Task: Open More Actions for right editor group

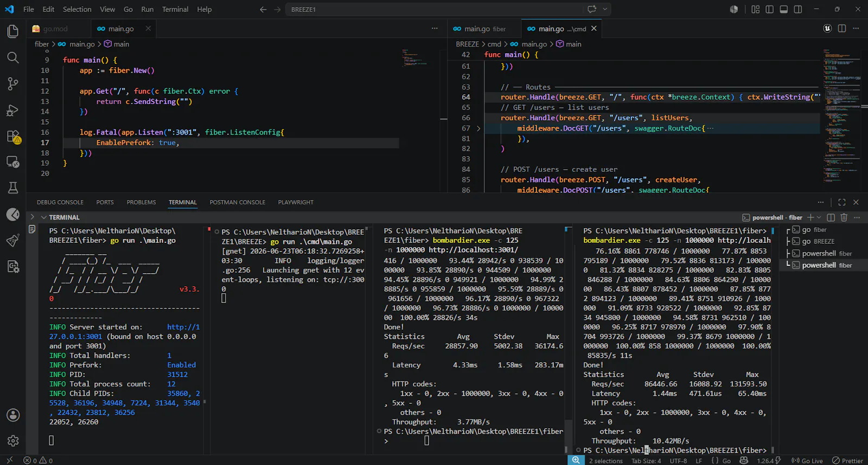Action: click(856, 29)
